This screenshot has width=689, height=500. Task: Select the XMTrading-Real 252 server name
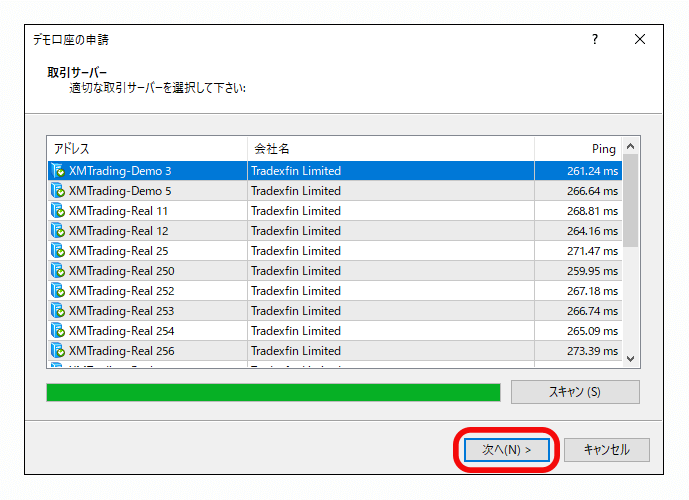(x=122, y=291)
